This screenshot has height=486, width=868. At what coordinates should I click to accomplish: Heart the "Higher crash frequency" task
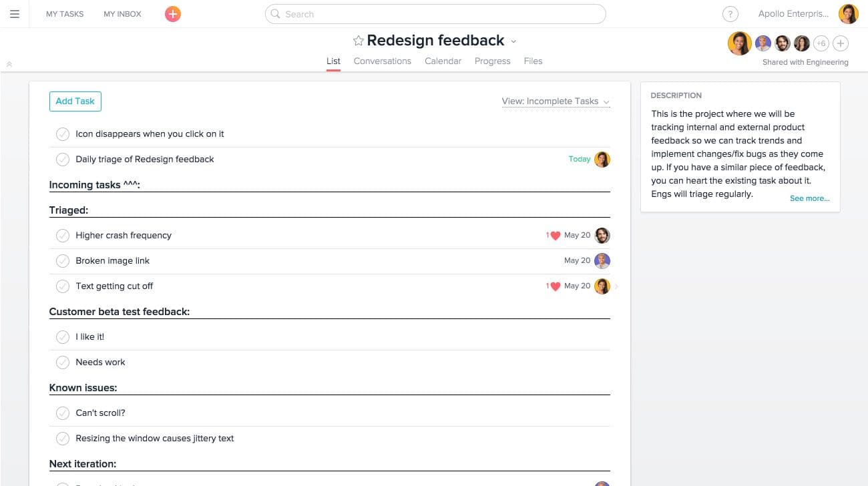554,235
